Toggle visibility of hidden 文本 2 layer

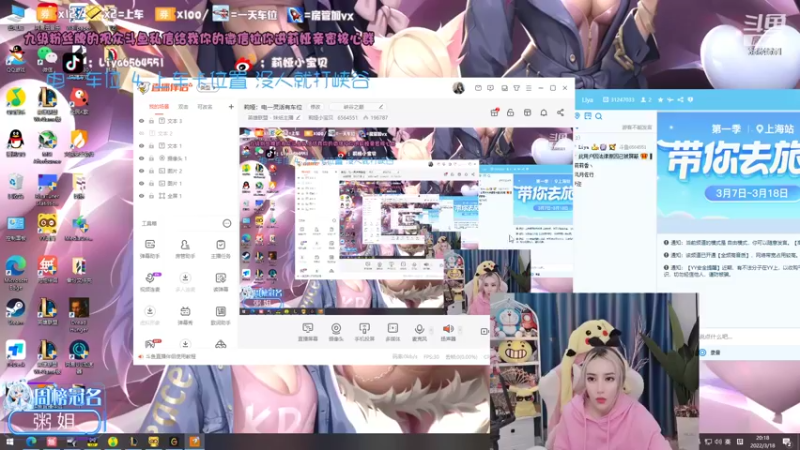tap(141, 133)
